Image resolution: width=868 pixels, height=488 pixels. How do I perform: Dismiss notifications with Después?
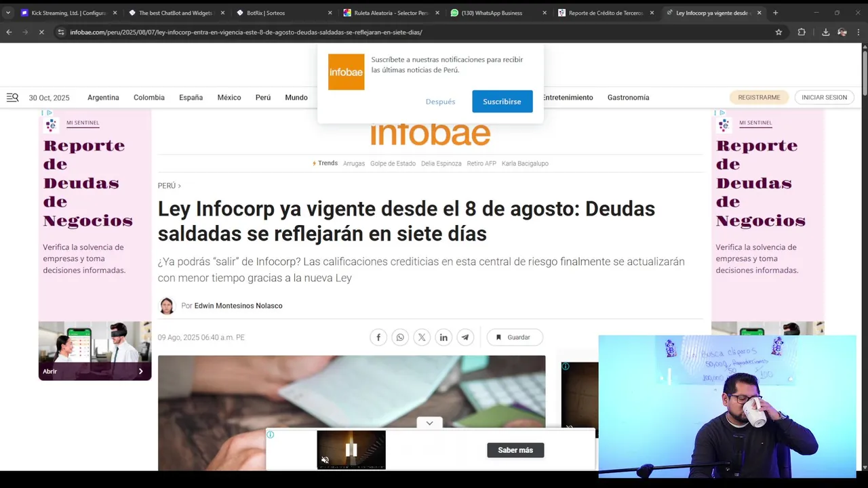441,102
